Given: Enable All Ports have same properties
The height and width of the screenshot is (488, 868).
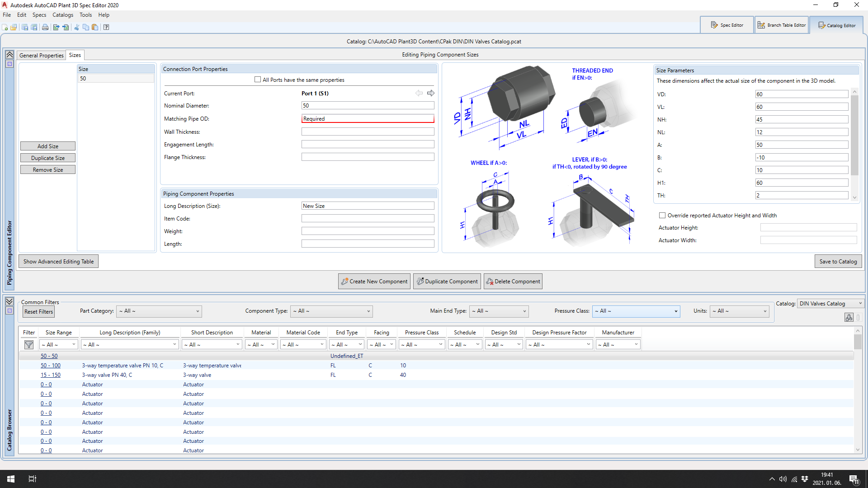Looking at the screenshot, I should [x=258, y=80].
